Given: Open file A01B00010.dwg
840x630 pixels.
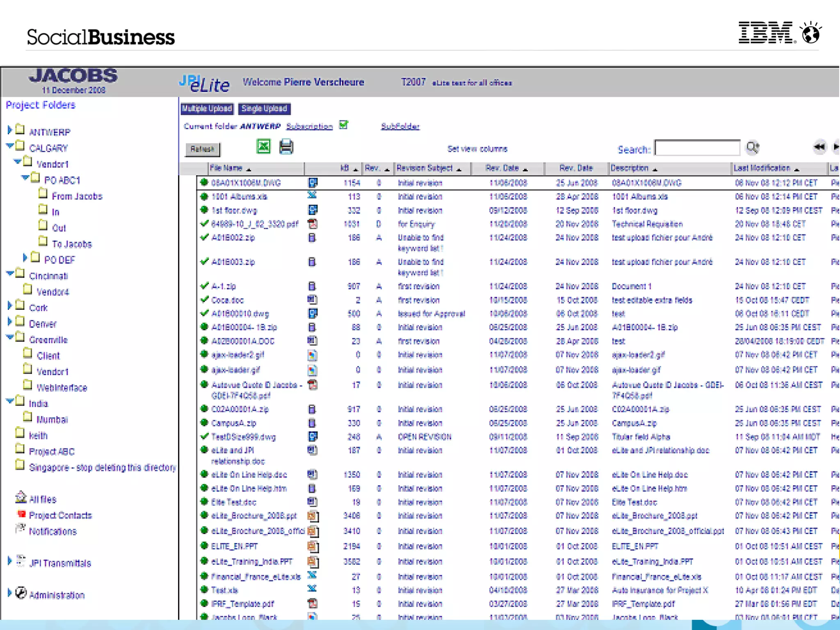Looking at the screenshot, I should pos(240,314).
